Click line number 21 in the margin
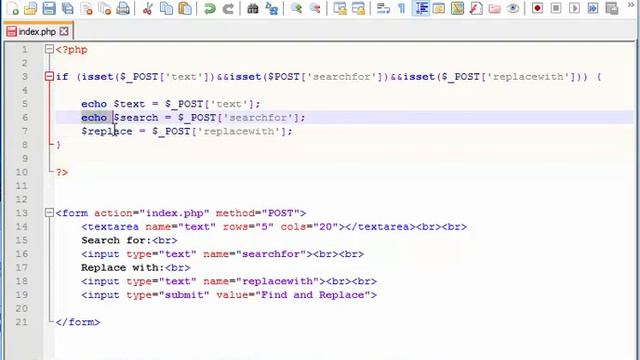The image size is (640, 360). pyautogui.click(x=22, y=322)
